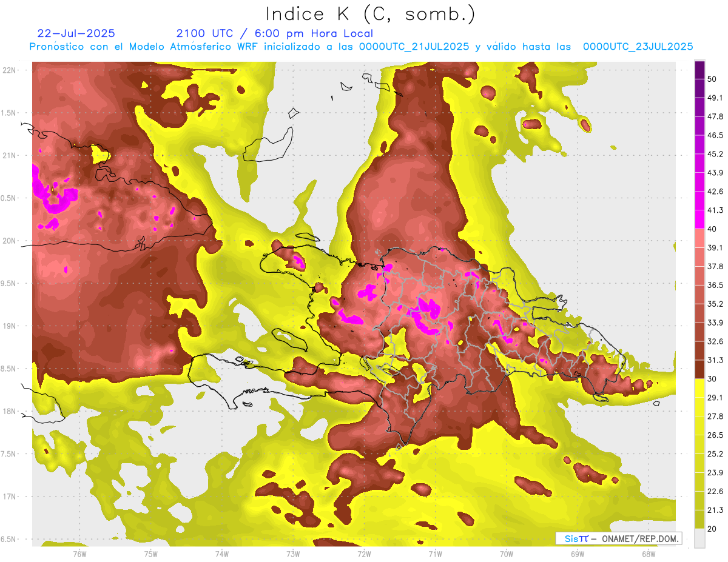
Task: Click legend value "41.3"
Action: [x=715, y=210]
